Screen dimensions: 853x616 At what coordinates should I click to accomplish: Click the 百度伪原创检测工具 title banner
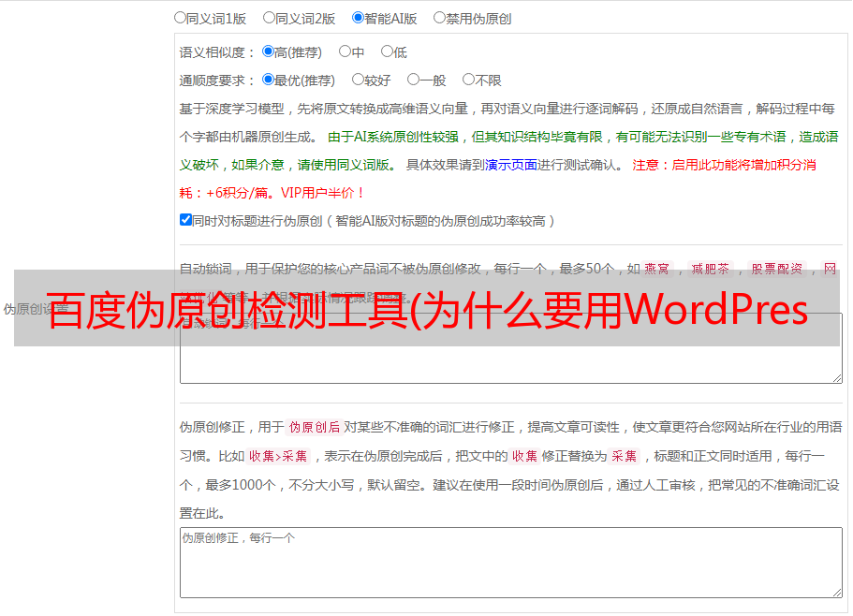coord(426,309)
